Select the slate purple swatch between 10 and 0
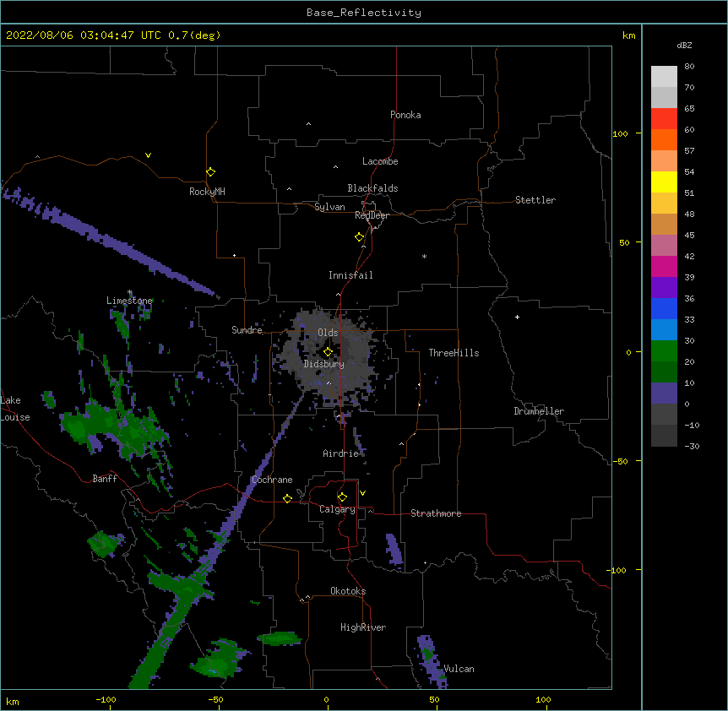The image size is (728, 711). coord(664,393)
